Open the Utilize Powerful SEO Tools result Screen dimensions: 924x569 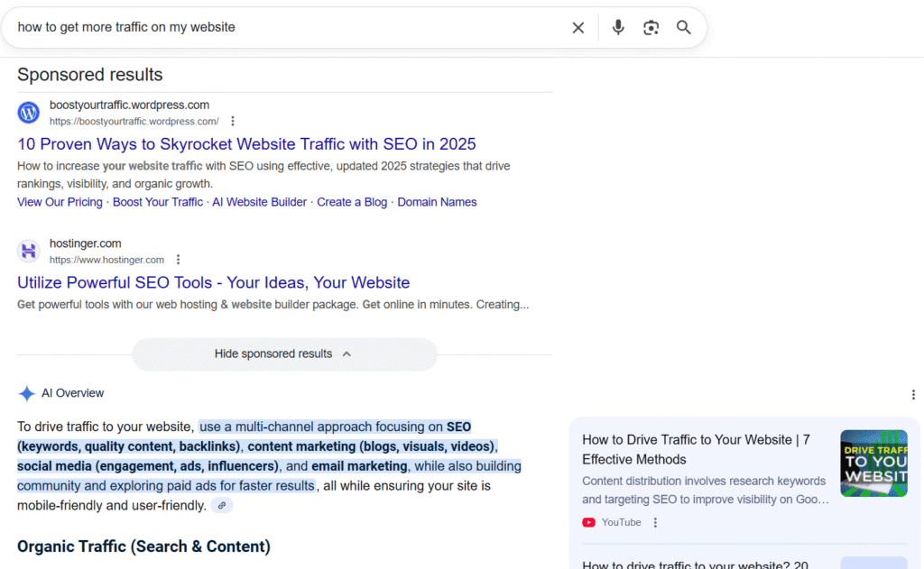click(x=213, y=282)
